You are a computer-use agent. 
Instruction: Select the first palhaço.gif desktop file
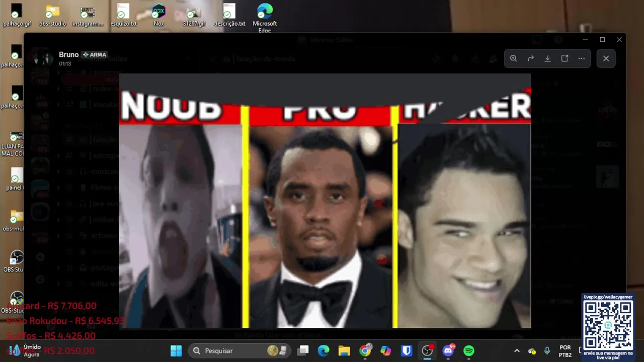click(17, 15)
